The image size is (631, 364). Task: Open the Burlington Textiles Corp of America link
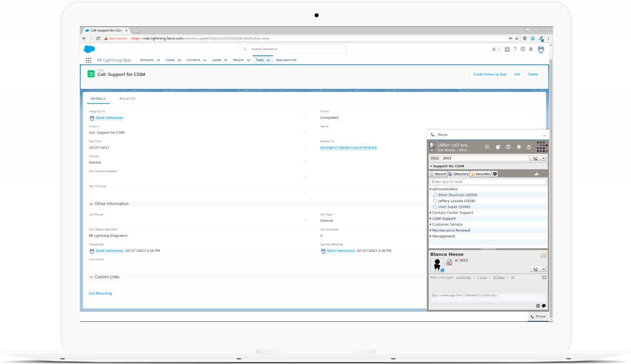click(349, 148)
